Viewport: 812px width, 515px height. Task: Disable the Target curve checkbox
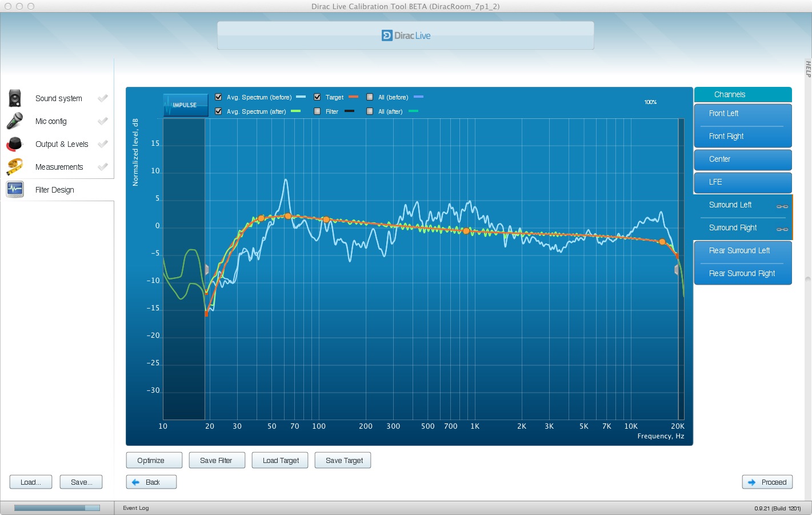(x=317, y=97)
